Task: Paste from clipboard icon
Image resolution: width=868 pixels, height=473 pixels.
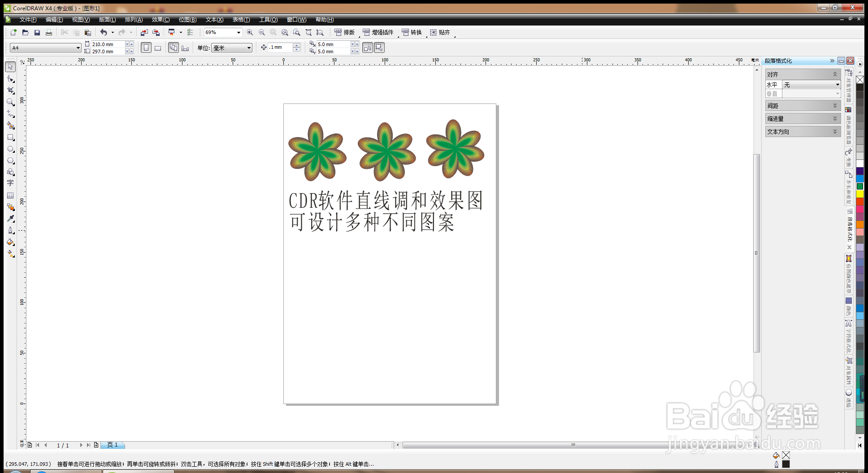Action: [x=88, y=32]
